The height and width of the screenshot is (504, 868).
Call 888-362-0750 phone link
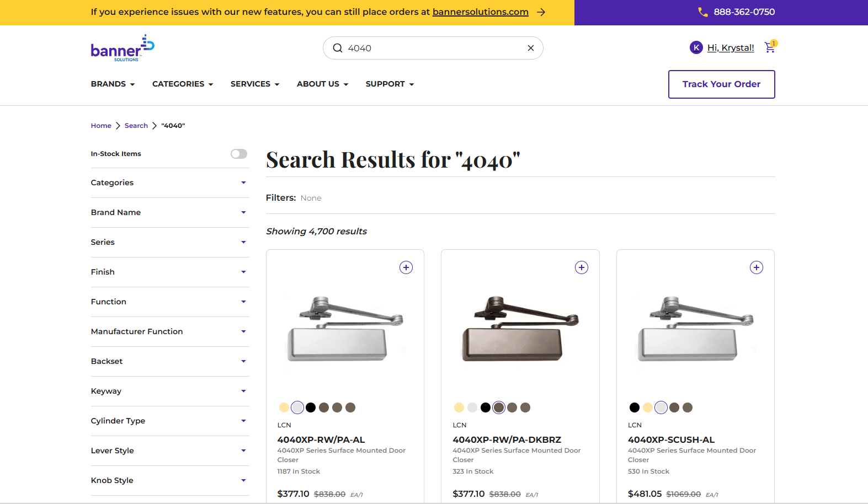pyautogui.click(x=744, y=12)
